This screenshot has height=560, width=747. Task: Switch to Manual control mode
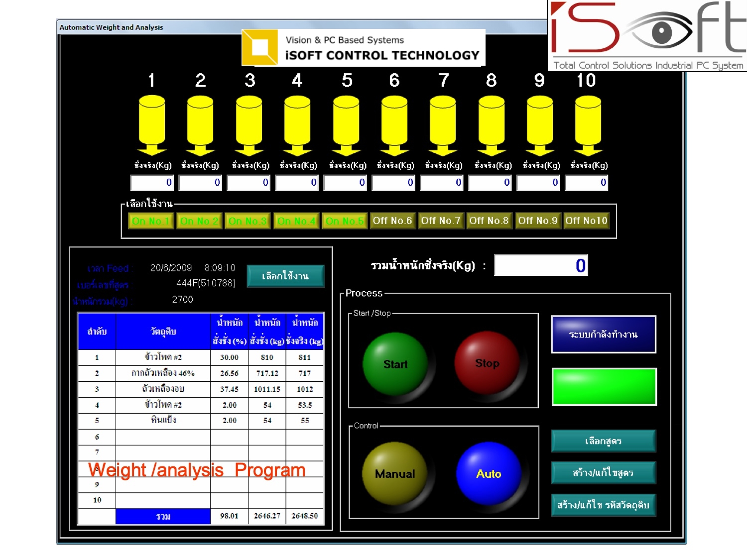click(393, 474)
